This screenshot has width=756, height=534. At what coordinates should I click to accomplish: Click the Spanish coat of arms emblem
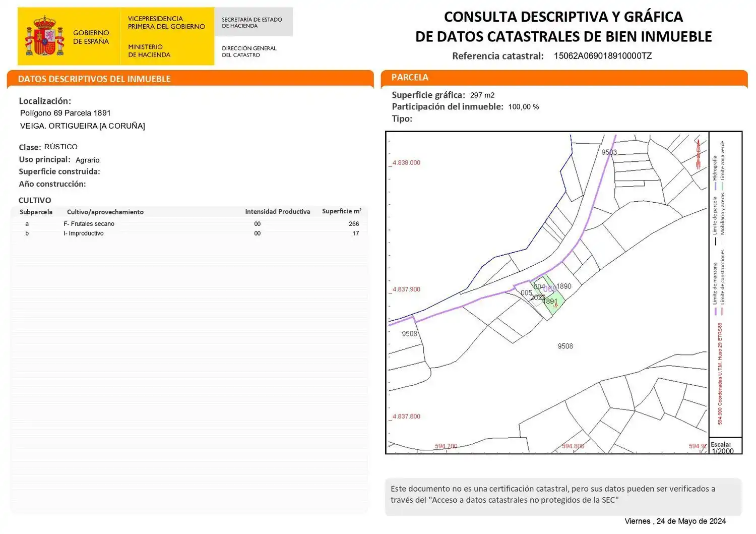[x=45, y=36]
